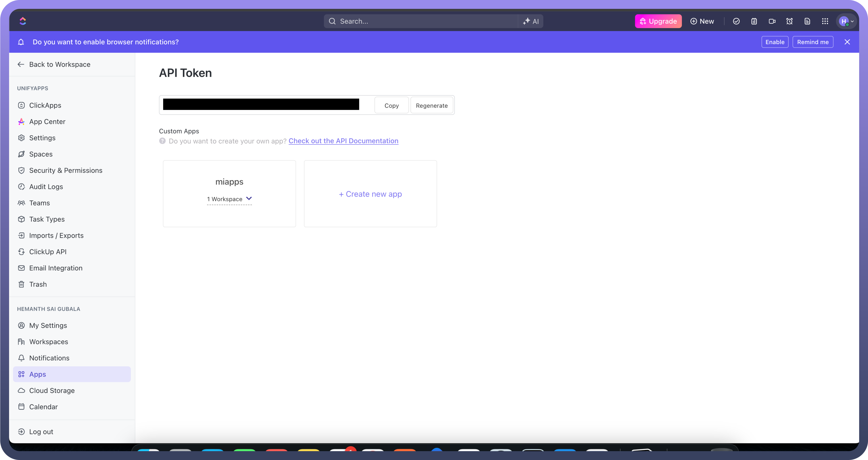This screenshot has height=460, width=868.
Task: Click the New create button
Action: coord(702,21)
